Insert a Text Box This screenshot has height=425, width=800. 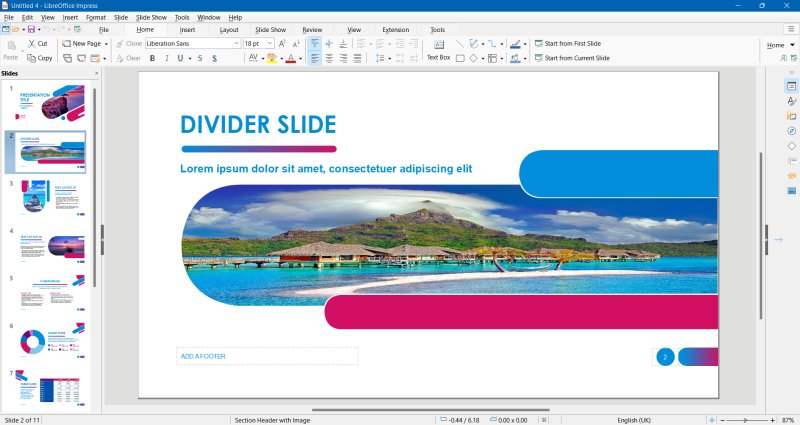click(x=438, y=51)
